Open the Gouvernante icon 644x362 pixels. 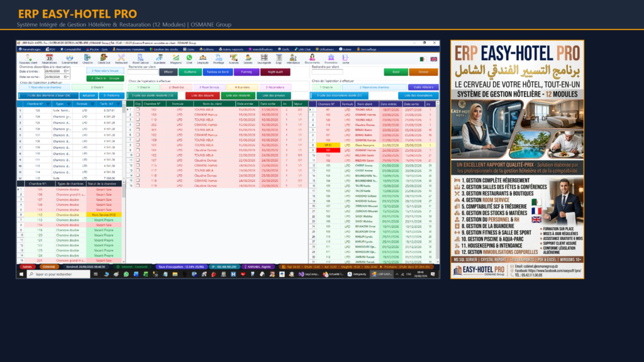pyautogui.click(x=312, y=58)
